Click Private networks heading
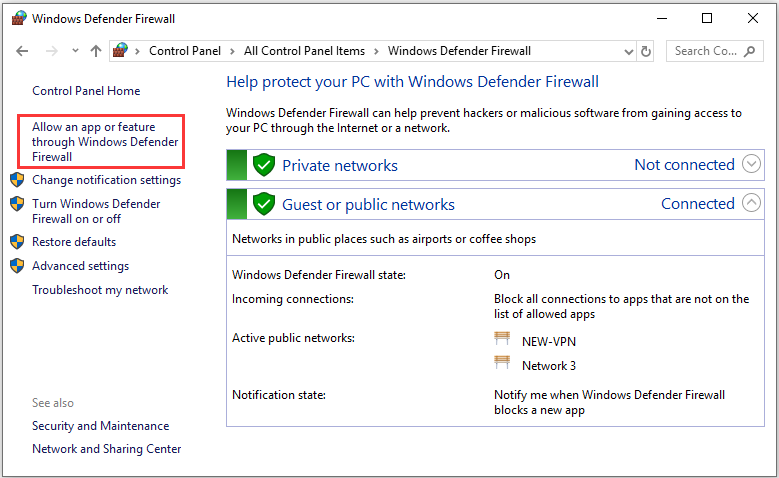The width and height of the screenshot is (779, 478). pyautogui.click(x=340, y=165)
